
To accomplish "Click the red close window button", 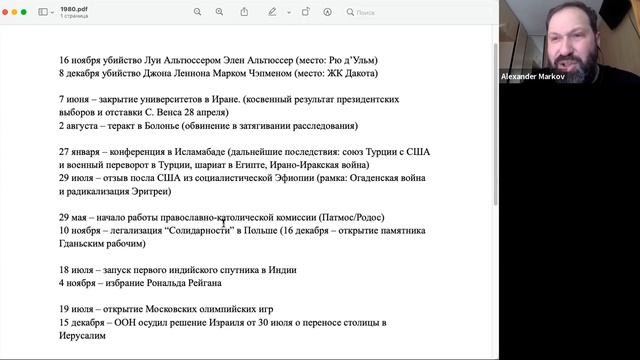I will coord(5,12).
